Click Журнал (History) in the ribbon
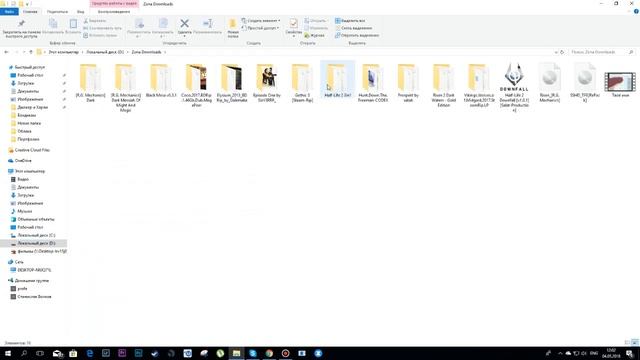This screenshot has height=360, width=640. 314,36
